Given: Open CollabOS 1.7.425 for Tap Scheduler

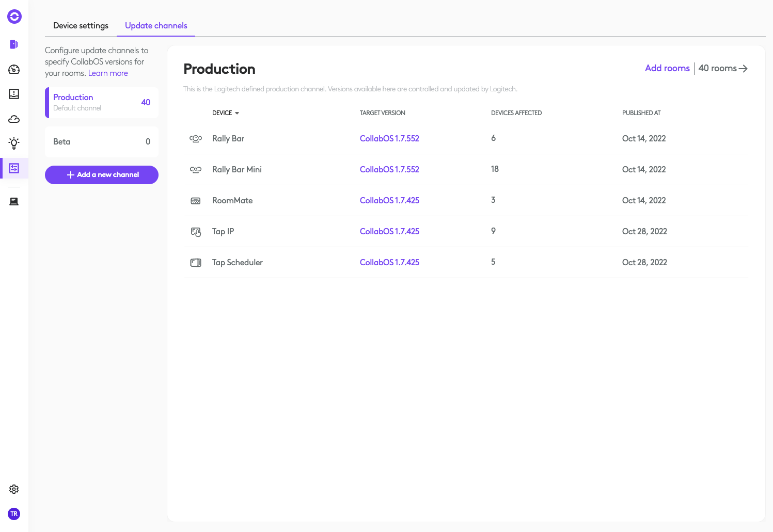Looking at the screenshot, I should click(x=389, y=262).
